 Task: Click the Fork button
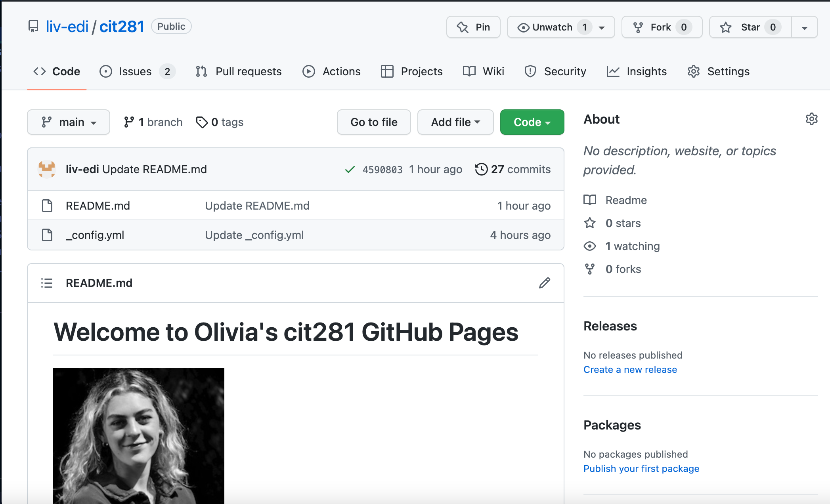point(662,27)
